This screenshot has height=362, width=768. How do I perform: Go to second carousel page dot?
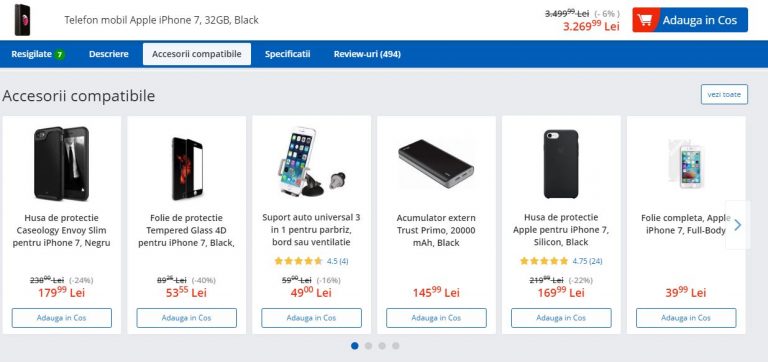368,346
